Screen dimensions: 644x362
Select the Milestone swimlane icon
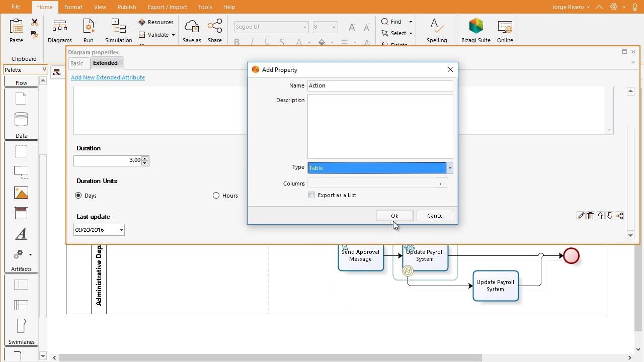click(21, 325)
